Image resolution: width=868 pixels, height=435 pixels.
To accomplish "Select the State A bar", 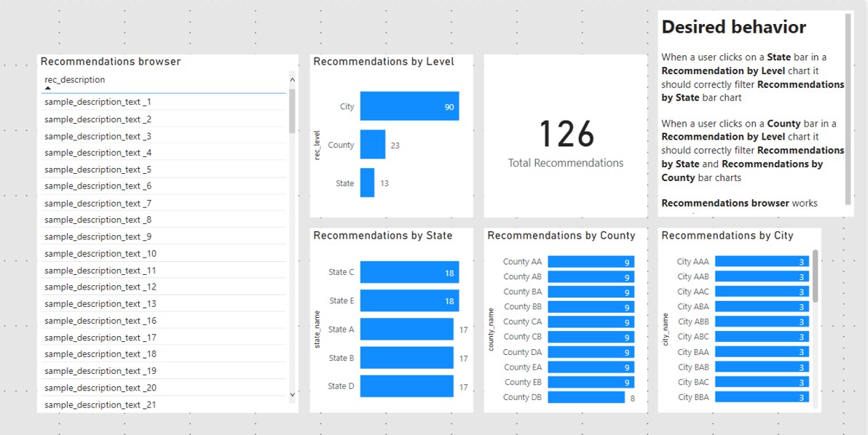I will 407,329.
